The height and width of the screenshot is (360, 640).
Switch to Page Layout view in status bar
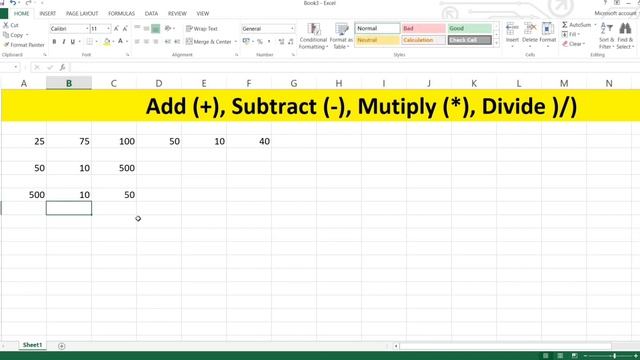point(560,356)
